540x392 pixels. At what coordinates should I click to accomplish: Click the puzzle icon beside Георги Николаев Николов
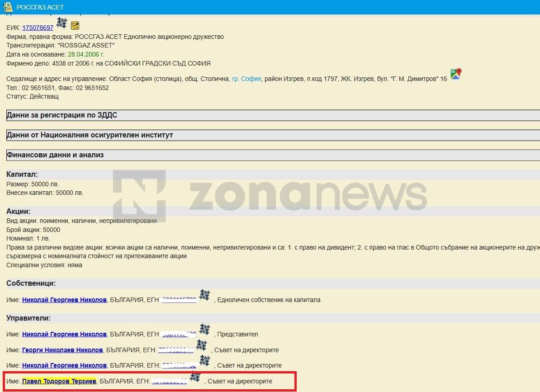click(202, 345)
